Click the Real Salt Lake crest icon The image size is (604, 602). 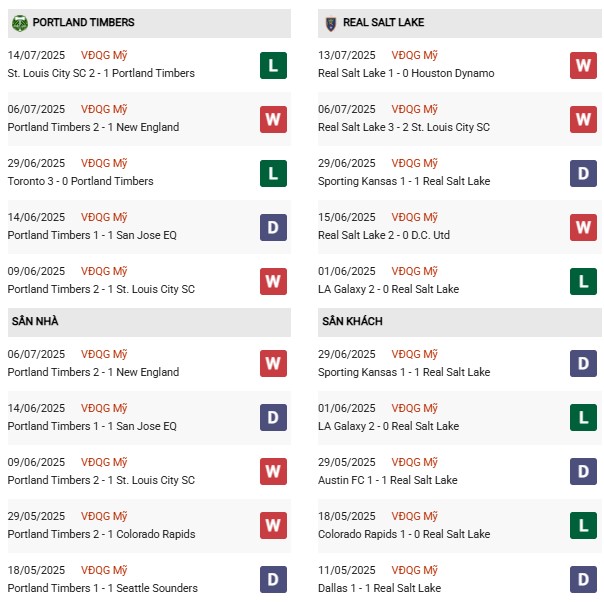(x=331, y=23)
